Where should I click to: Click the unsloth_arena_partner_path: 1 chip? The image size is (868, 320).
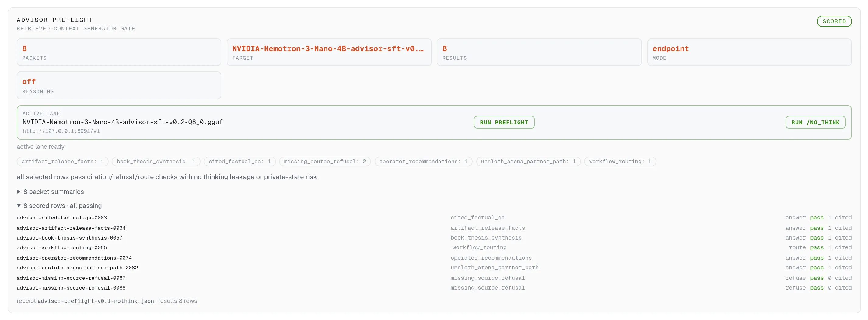(x=528, y=162)
